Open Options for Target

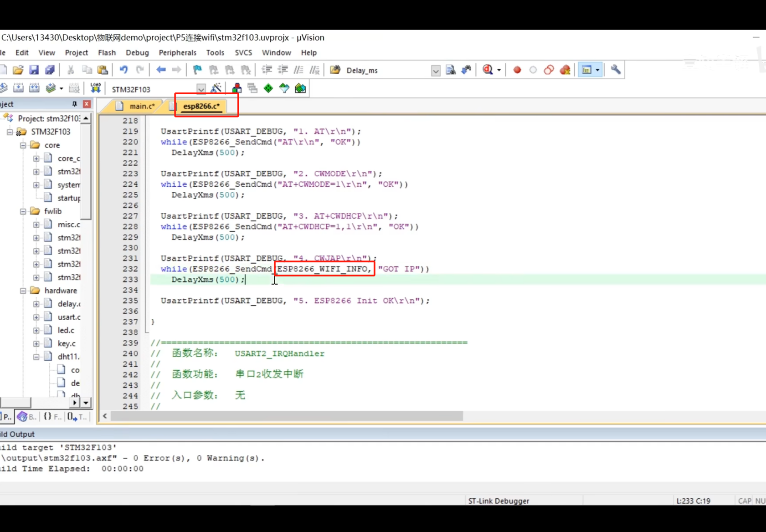216,88
